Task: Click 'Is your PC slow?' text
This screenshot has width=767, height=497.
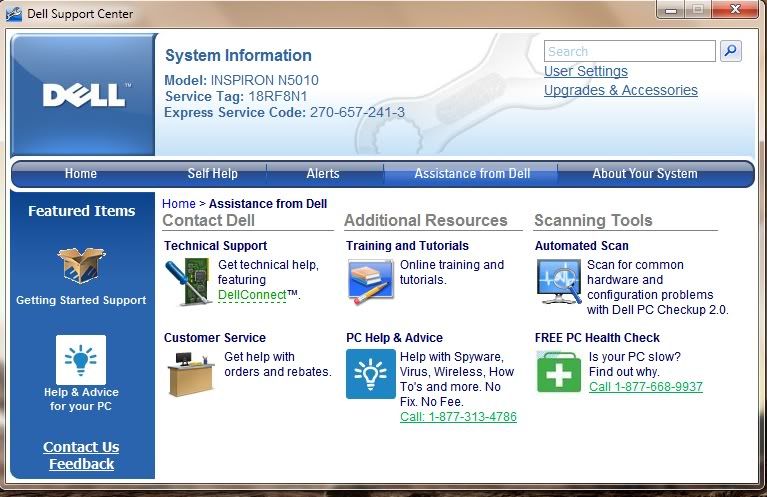Action: tap(635, 357)
